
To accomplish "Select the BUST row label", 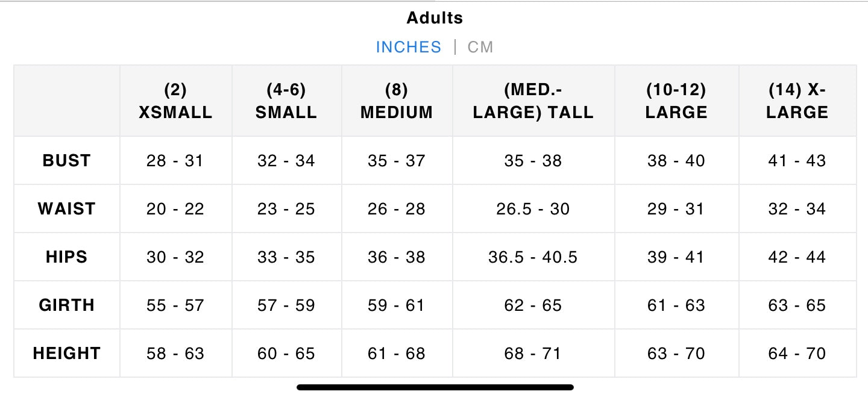I will [x=66, y=161].
